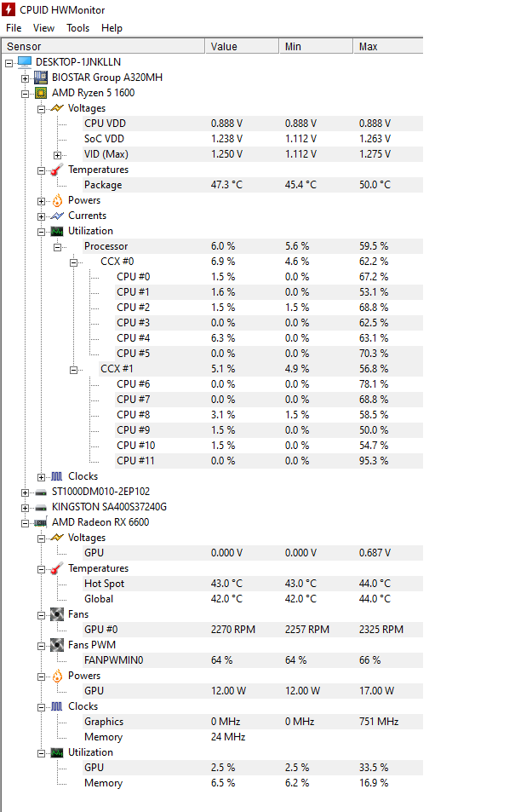The width and height of the screenshot is (515, 812).
Task: Click the AMD Radeon RX 6600 card icon
Action: (40, 522)
